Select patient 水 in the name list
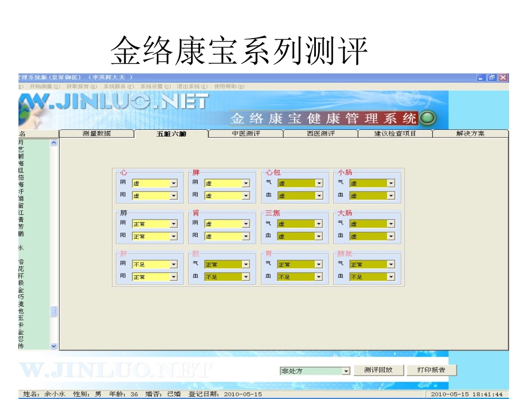532x399 pixels. tap(21, 248)
